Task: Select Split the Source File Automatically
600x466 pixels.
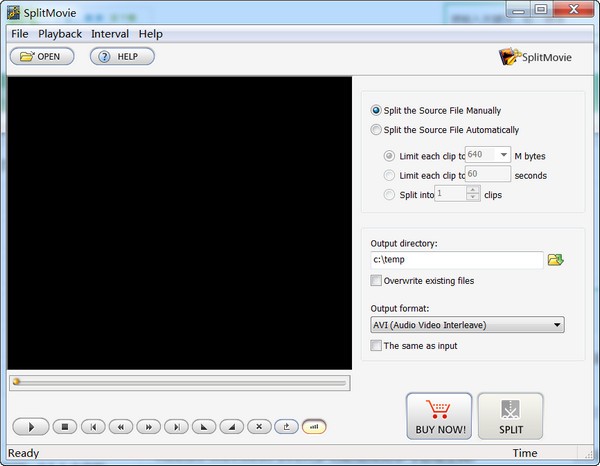Action: (376, 130)
